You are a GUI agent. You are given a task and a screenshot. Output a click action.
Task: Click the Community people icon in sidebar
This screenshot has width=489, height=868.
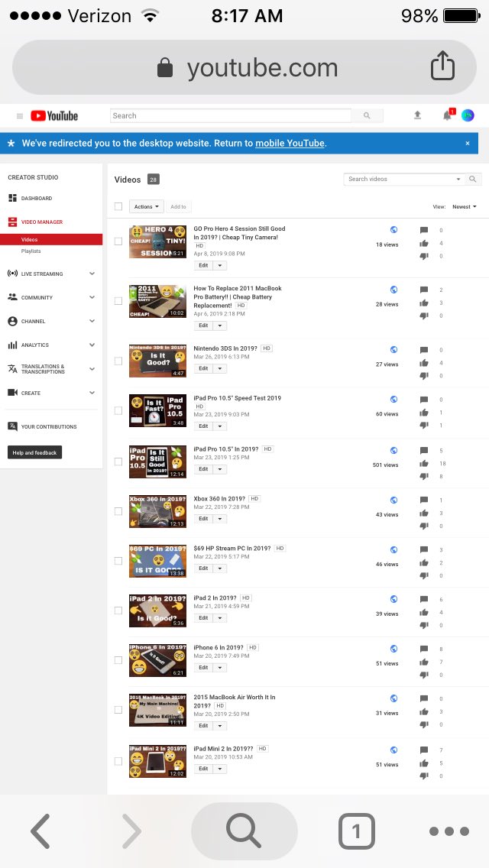(12, 297)
